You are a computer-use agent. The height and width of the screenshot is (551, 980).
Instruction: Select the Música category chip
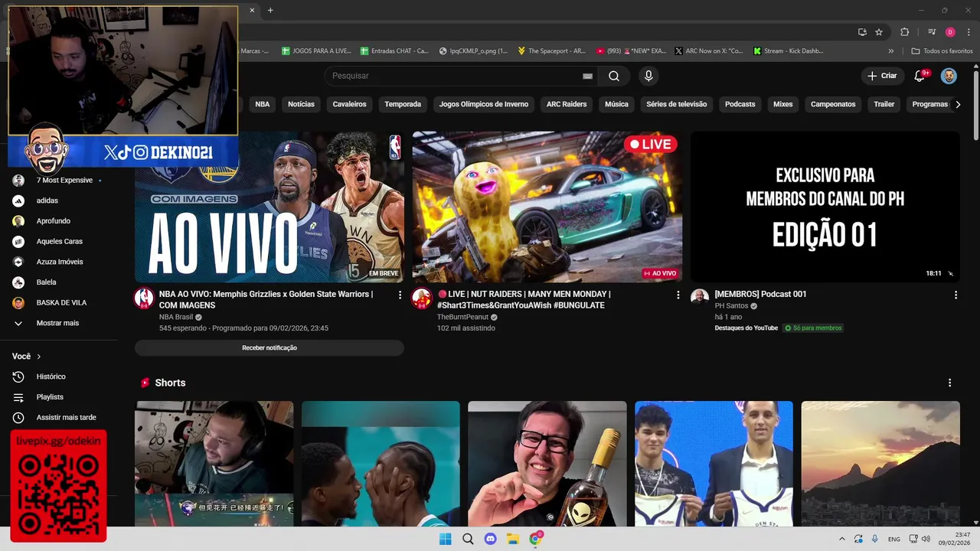[616, 104]
